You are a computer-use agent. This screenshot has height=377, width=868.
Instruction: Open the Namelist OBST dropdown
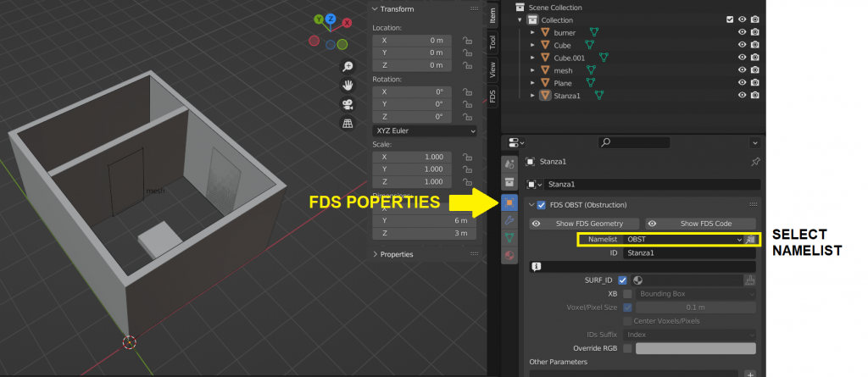[x=683, y=240]
